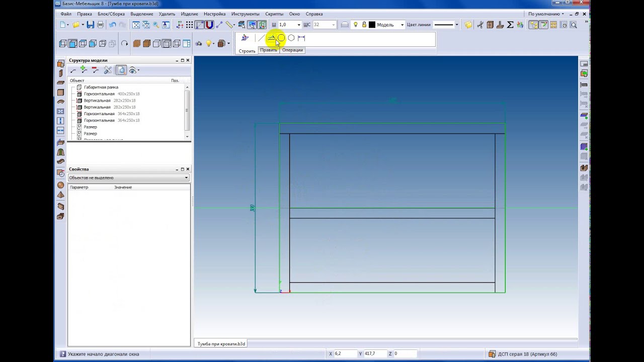The width and height of the screenshot is (644, 362).
Task: Click the wardrobe cabinet icon
Action: tap(490, 25)
